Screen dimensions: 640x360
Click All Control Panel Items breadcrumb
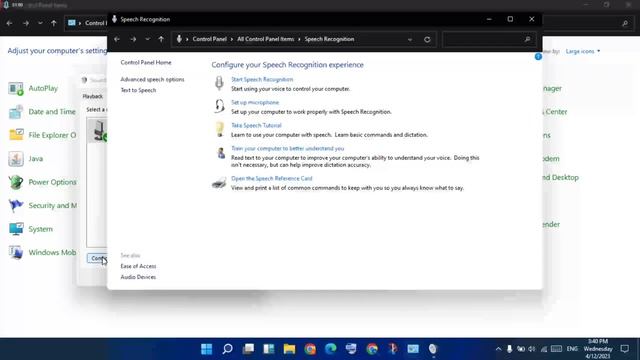point(265,39)
